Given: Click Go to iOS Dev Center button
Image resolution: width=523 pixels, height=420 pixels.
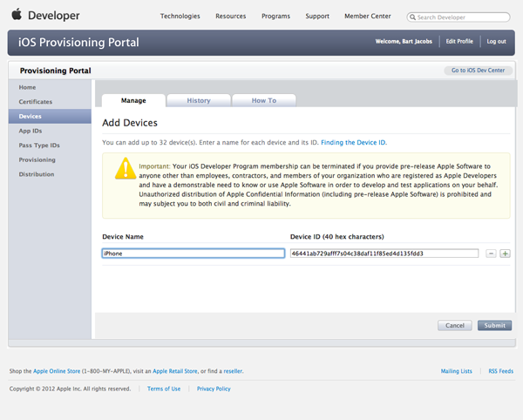Looking at the screenshot, I should pyautogui.click(x=478, y=71).
